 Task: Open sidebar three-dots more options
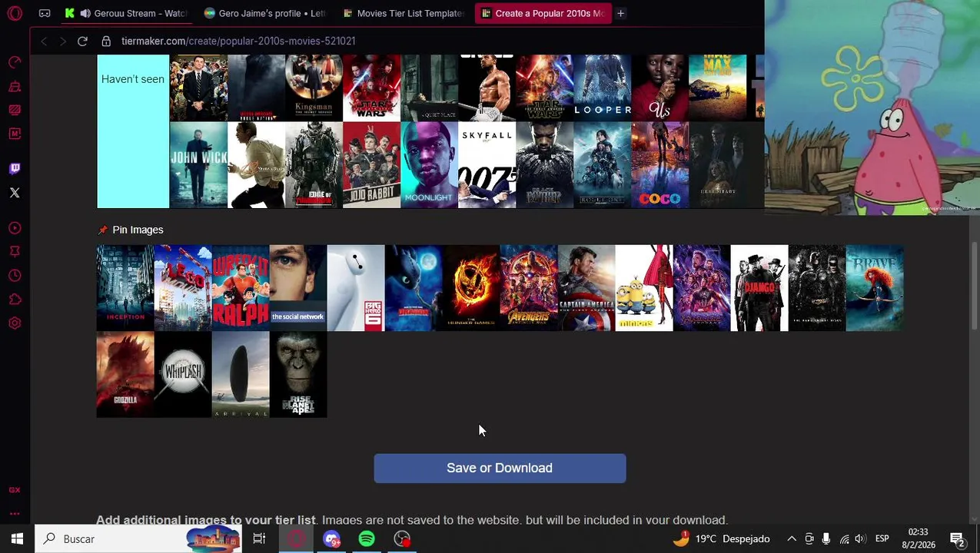click(x=15, y=513)
